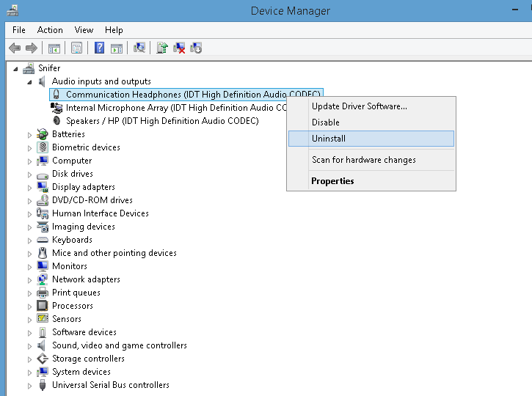Click the Print queues printer icon
The width and height of the screenshot is (532, 396).
(x=43, y=293)
